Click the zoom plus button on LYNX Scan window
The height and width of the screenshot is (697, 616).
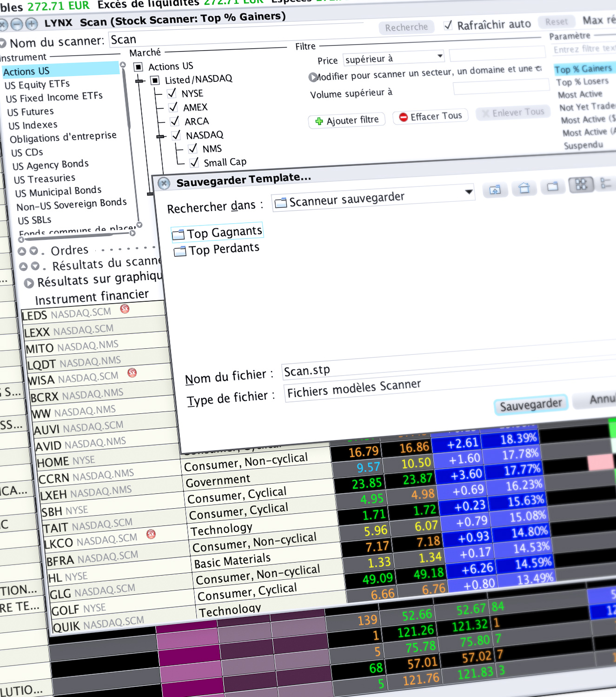point(32,23)
